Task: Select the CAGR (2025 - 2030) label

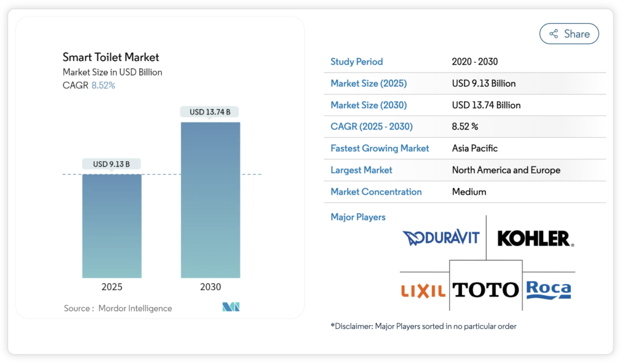Action: (372, 127)
